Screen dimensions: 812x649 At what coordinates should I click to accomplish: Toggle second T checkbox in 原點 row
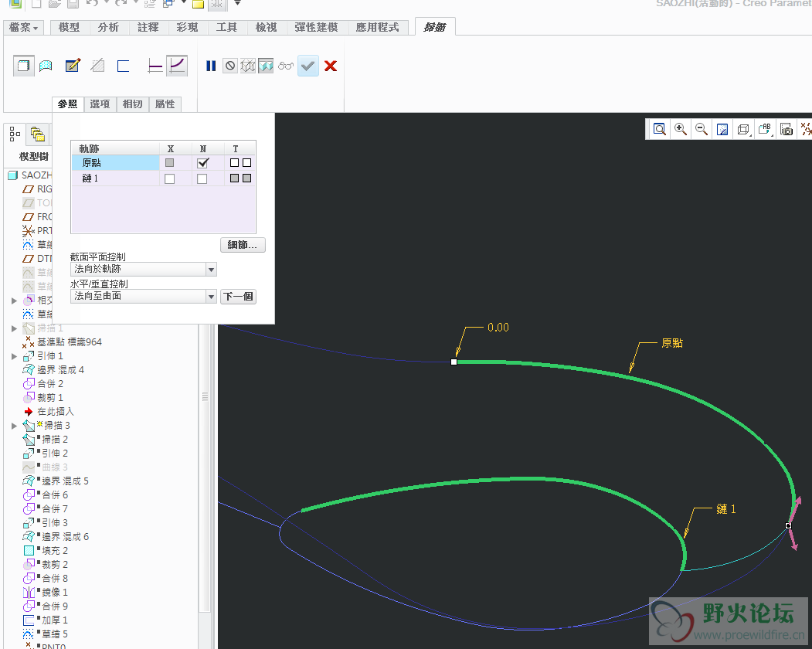(x=247, y=163)
